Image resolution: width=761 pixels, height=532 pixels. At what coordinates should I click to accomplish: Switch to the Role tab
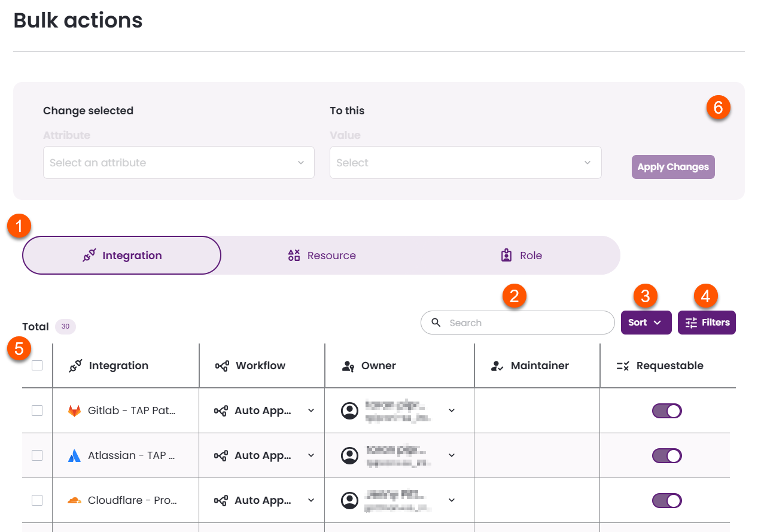click(x=520, y=255)
